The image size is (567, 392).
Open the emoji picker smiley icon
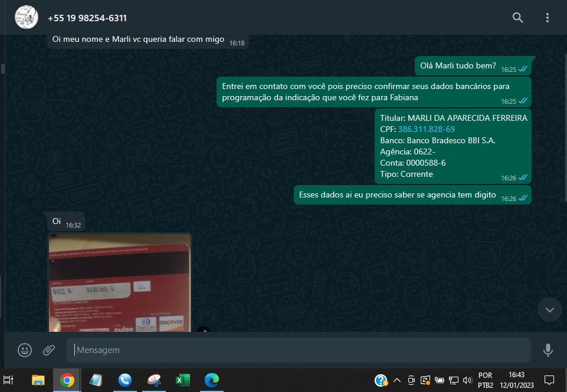(x=25, y=350)
